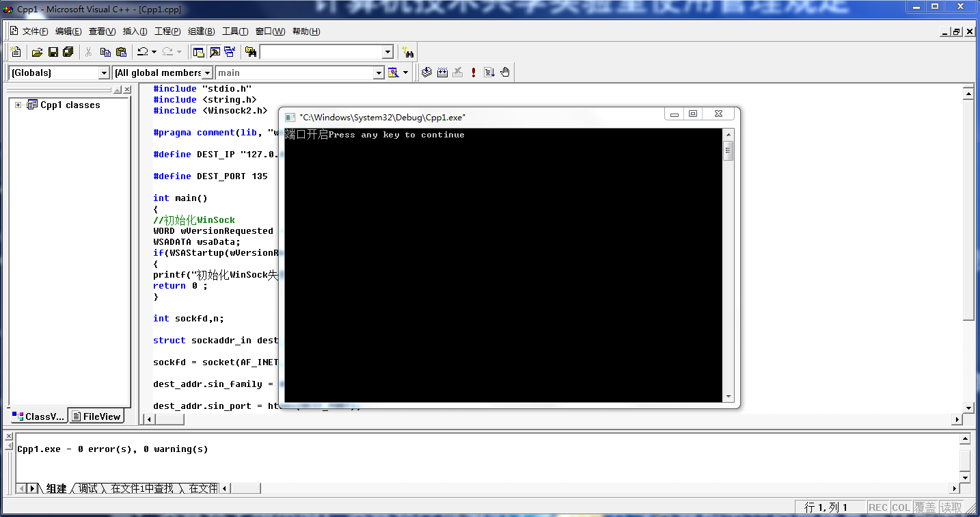
Task: Click the document icon left of 文件 menu
Action: pyautogui.click(x=14, y=31)
